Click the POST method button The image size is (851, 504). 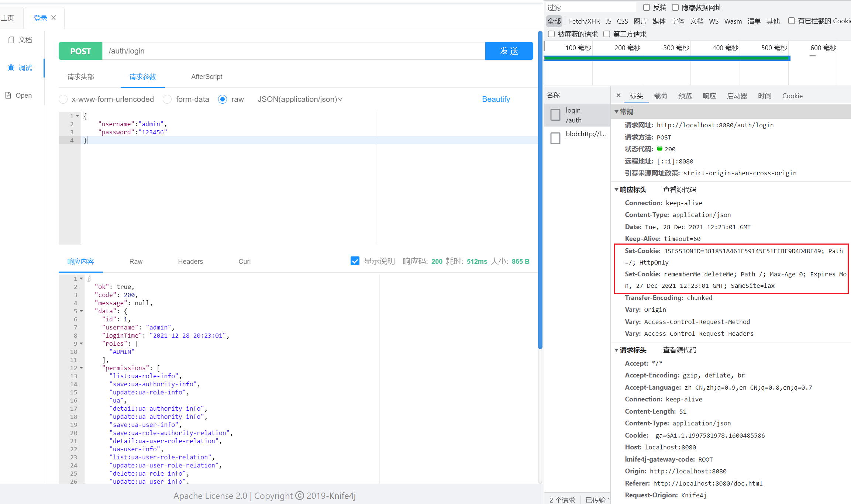[x=80, y=51]
